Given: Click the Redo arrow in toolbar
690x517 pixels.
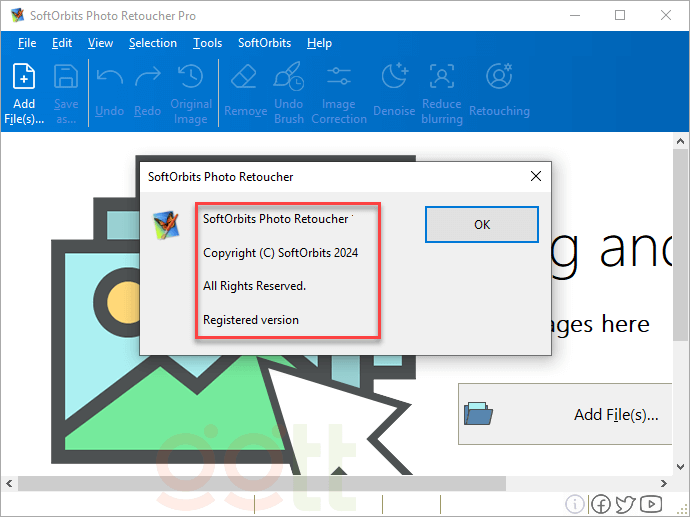Looking at the screenshot, I should coord(147,78).
